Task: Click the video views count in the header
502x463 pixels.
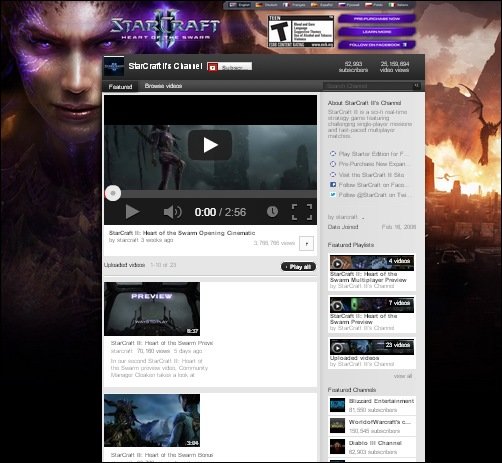Action: [x=394, y=67]
